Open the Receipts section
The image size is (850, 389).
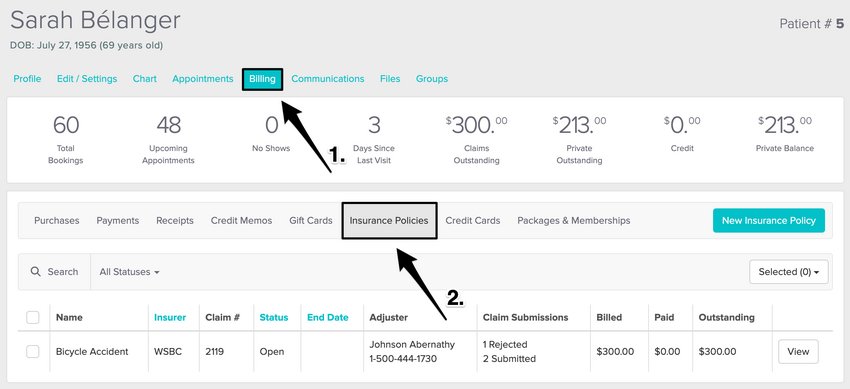pos(175,221)
